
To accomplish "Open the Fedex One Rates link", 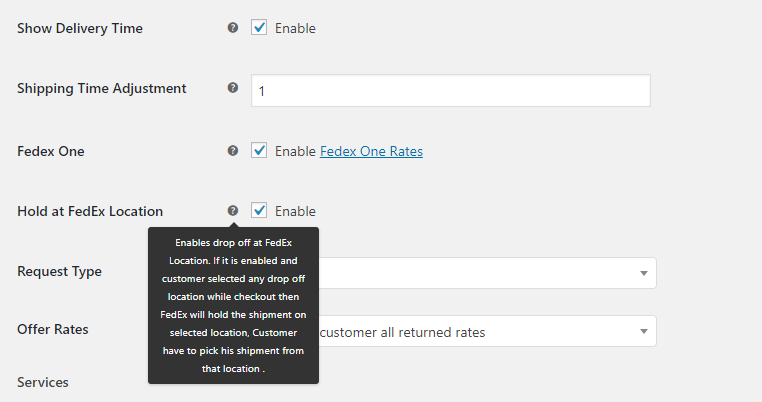I will 371,152.
